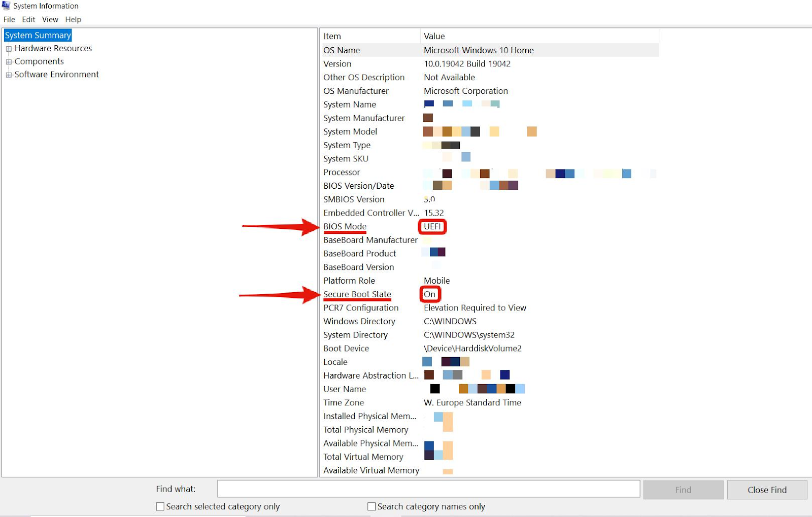Expand the Software Environment tree node
The image size is (812, 517).
click(x=9, y=75)
